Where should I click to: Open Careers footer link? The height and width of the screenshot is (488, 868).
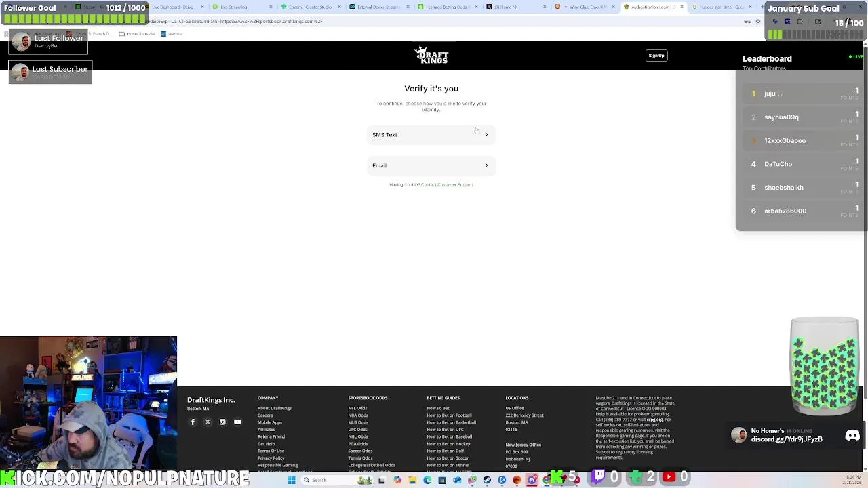tap(265, 415)
